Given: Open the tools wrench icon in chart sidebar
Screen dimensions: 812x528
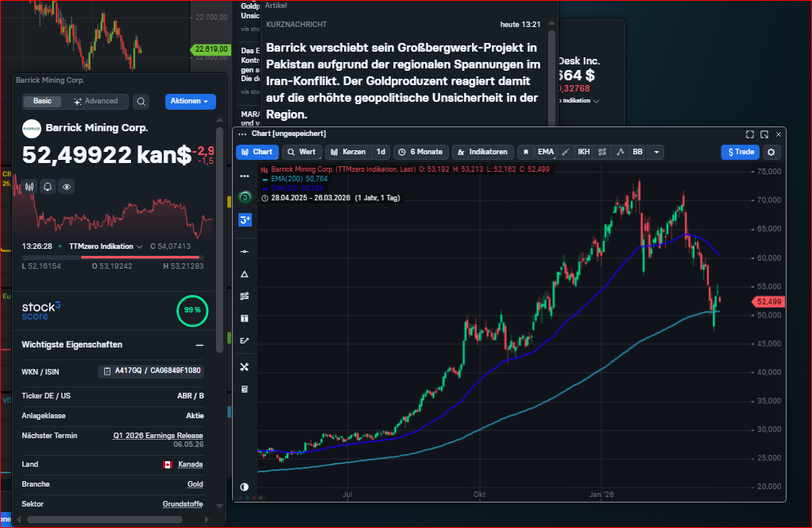Looking at the screenshot, I should (245, 367).
